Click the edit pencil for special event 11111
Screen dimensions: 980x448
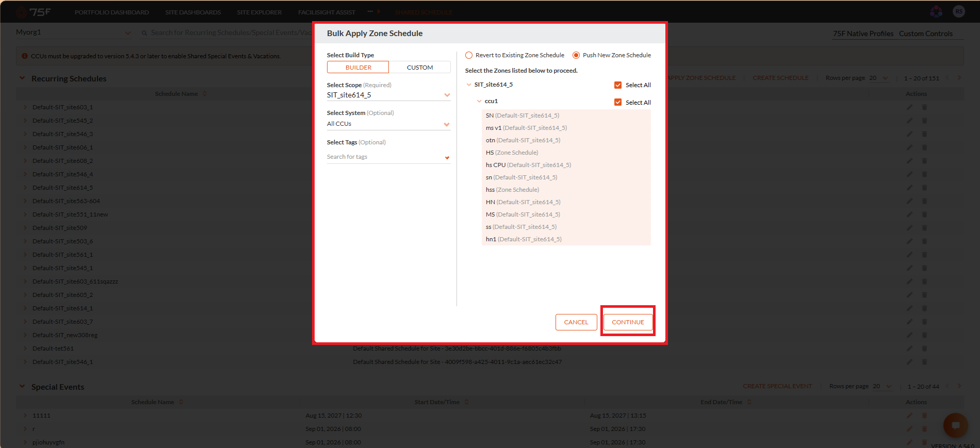coord(909,416)
